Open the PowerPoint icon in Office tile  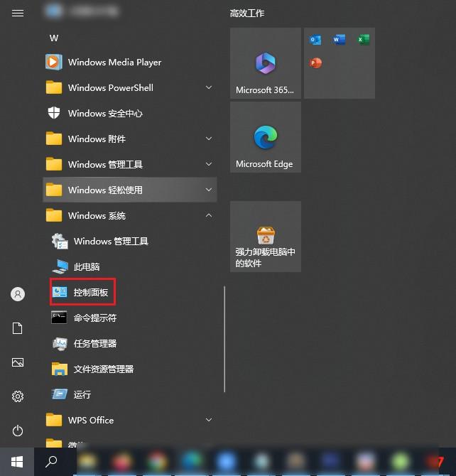tap(315, 63)
